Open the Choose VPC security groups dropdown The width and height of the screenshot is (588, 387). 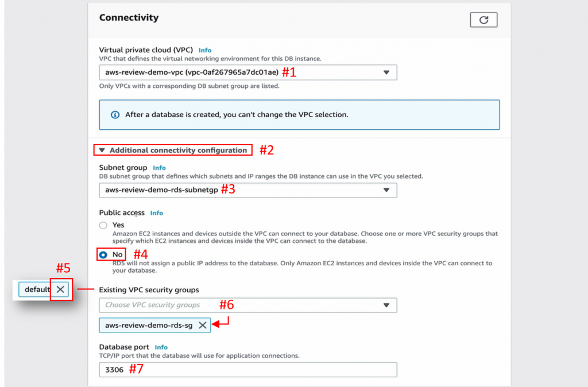coord(248,305)
